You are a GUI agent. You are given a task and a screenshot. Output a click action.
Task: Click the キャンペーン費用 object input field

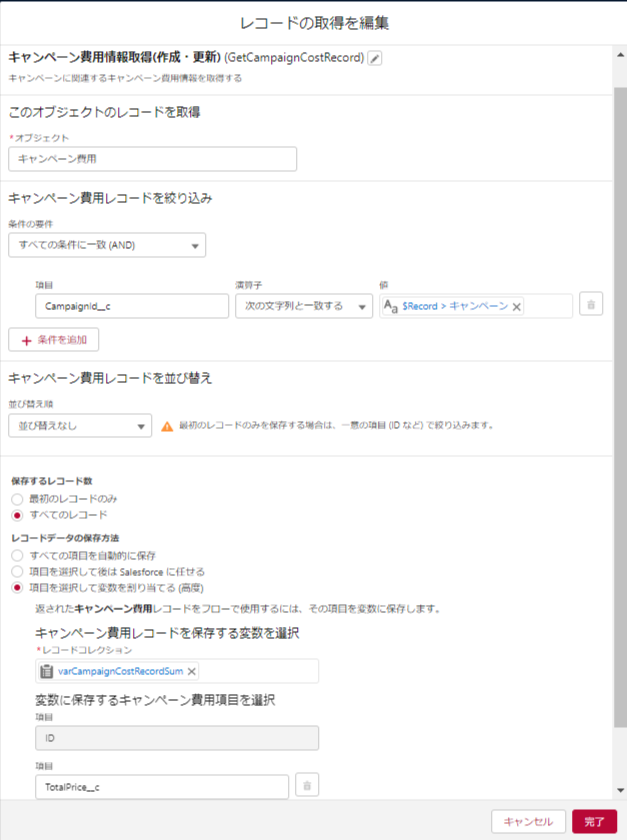tap(152, 159)
